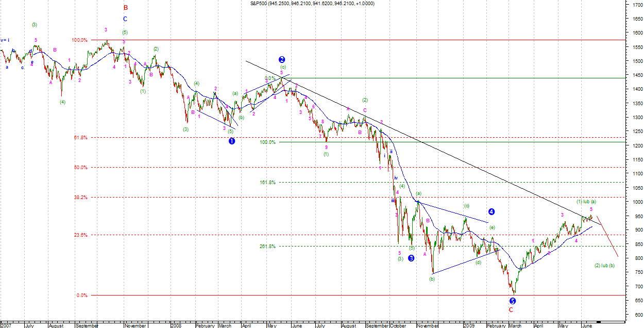Select the red 61.8% Fibonacci label
The height and width of the screenshot is (328, 644).
(x=80, y=138)
